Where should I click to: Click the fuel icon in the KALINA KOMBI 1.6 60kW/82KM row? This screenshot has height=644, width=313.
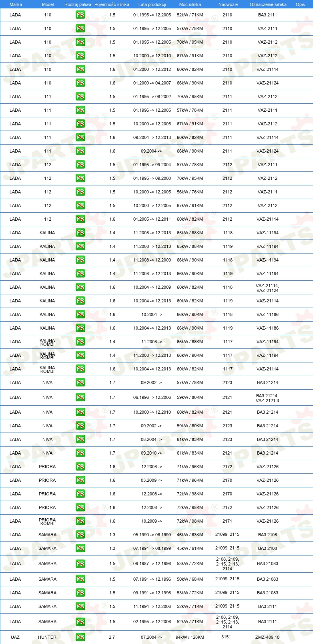(80, 369)
